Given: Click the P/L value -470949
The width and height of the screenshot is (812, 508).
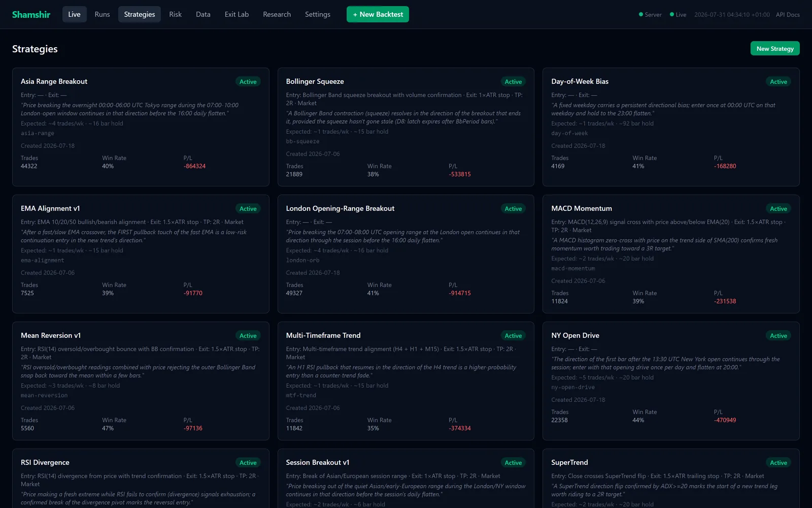Looking at the screenshot, I should 725,420.
